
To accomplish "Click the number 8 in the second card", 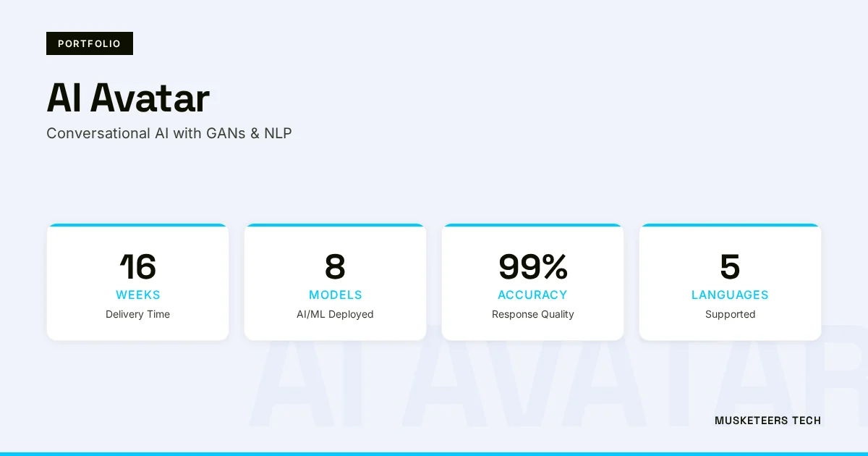I will pyautogui.click(x=335, y=267).
